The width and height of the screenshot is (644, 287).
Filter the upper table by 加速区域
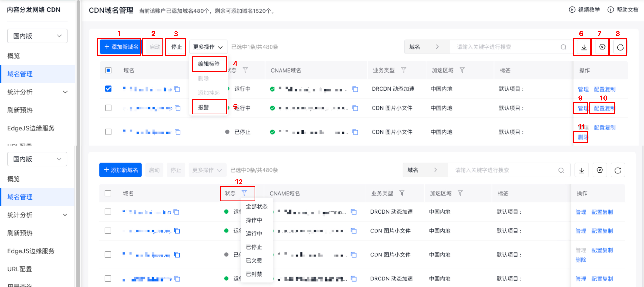pyautogui.click(x=462, y=70)
